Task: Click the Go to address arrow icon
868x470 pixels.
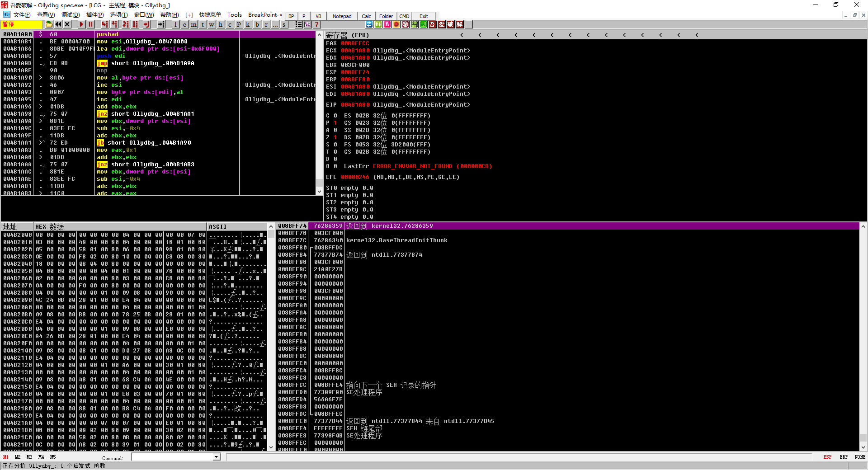Action: click(x=161, y=24)
